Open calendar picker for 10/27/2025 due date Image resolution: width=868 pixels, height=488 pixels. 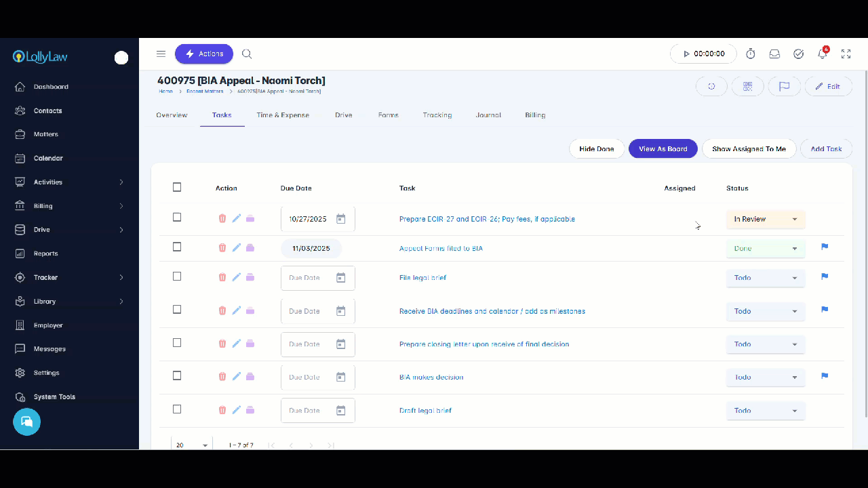click(x=341, y=219)
